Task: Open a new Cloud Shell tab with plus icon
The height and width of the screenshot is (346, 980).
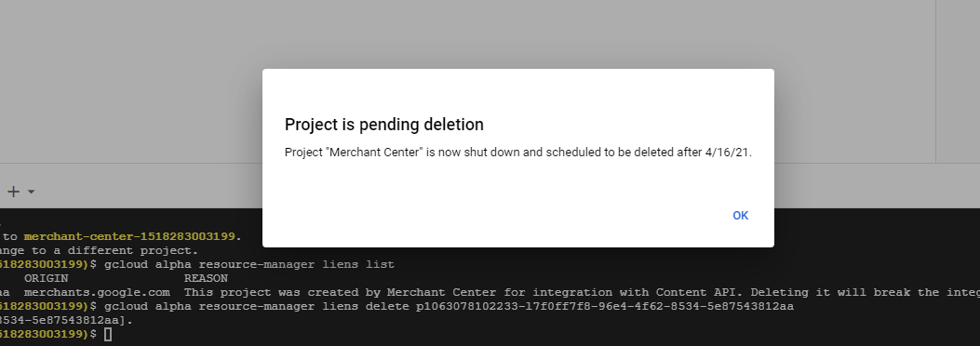Action: (x=13, y=192)
